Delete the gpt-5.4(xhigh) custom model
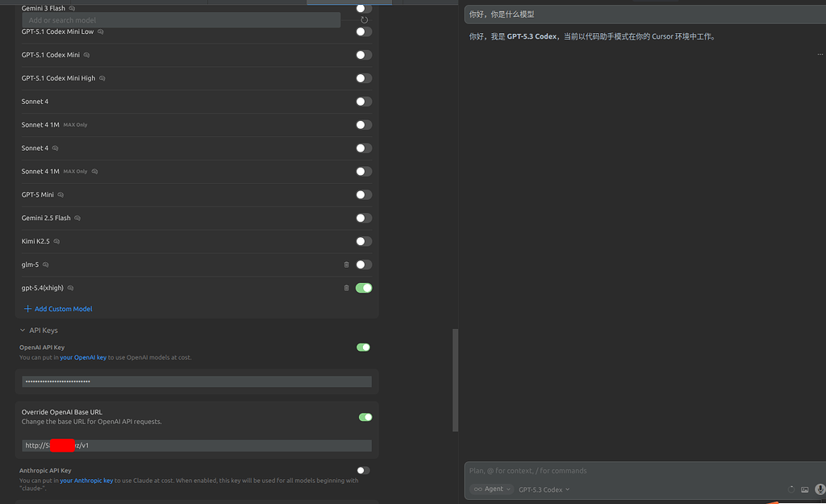Image resolution: width=826 pixels, height=504 pixels. 346,288
